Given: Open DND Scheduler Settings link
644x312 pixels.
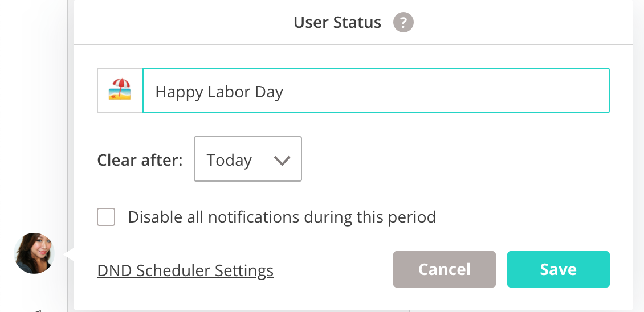Looking at the screenshot, I should point(185,270).
